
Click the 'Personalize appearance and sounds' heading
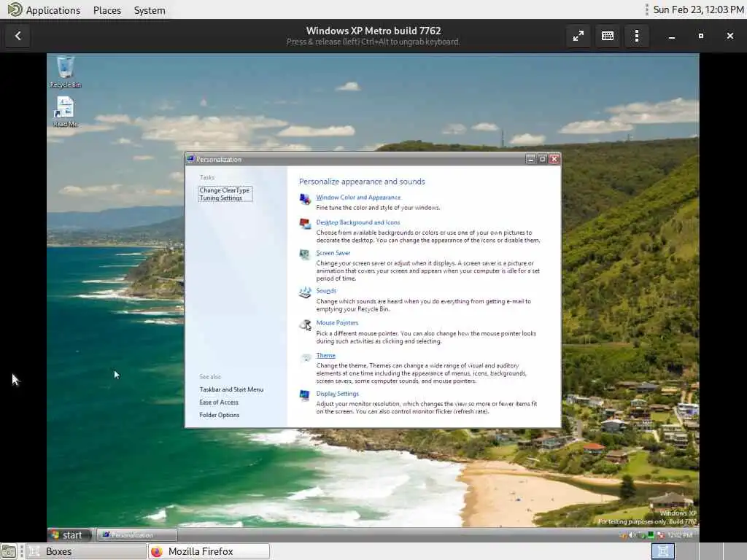[362, 182]
